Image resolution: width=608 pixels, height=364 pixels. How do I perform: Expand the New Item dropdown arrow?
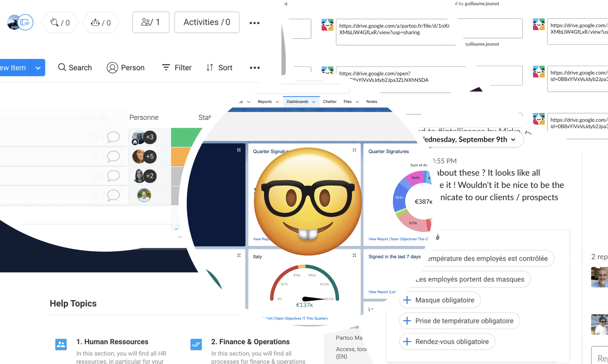point(38,68)
